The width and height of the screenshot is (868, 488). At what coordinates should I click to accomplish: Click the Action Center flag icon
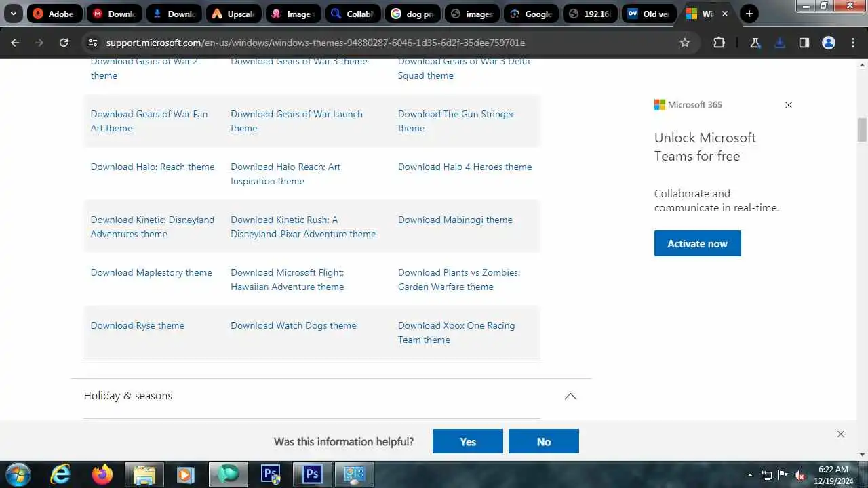coord(783,475)
